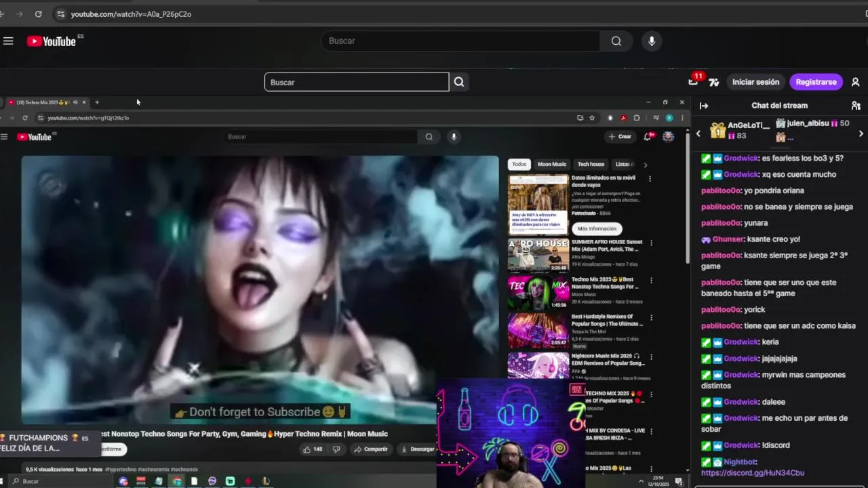The image size is (868, 488).
Task: Activate the outer YouTube voice search microphone
Action: pos(652,41)
